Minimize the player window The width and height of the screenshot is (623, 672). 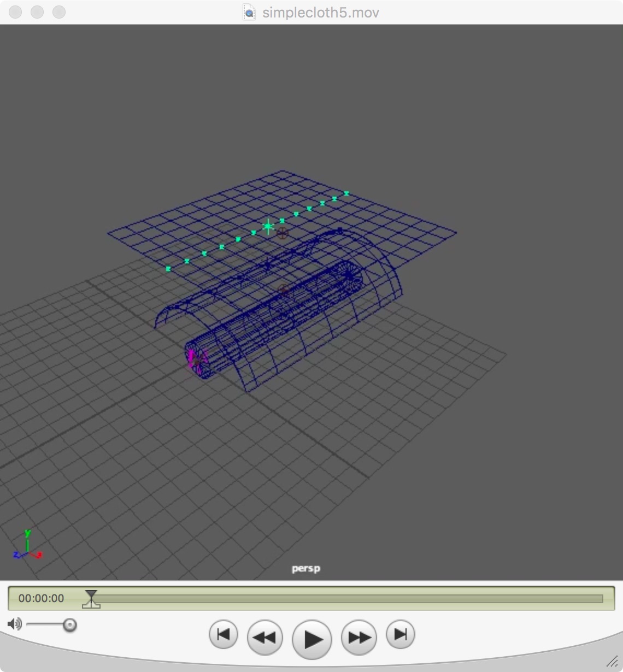[x=37, y=12]
